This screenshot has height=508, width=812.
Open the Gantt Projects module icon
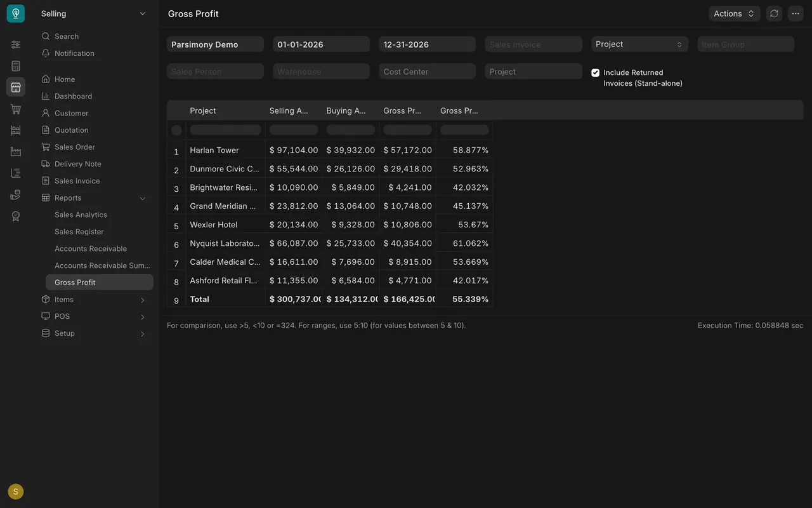(x=16, y=173)
